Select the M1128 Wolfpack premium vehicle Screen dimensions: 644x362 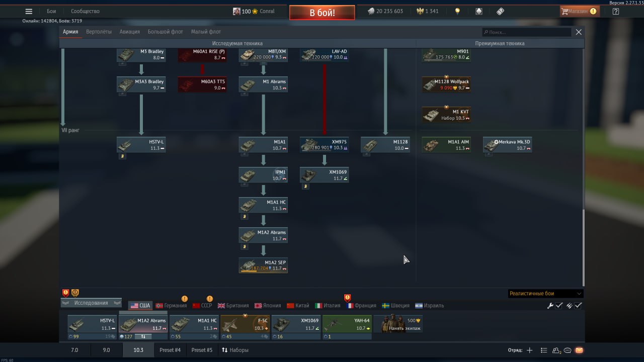pos(446,84)
